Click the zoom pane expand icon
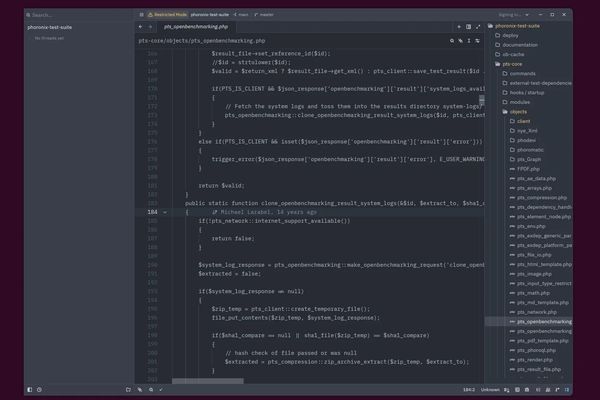Image resolution: width=600 pixels, height=400 pixels. coord(478,27)
